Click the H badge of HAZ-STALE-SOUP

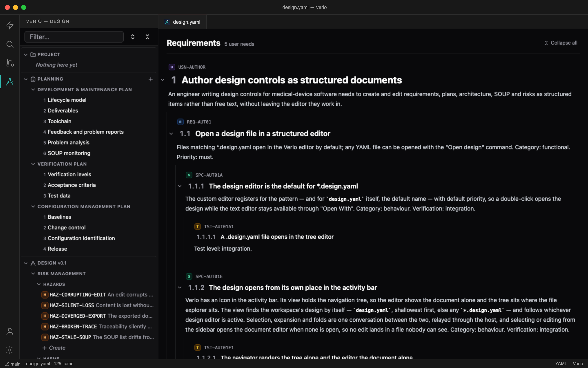tap(45, 337)
